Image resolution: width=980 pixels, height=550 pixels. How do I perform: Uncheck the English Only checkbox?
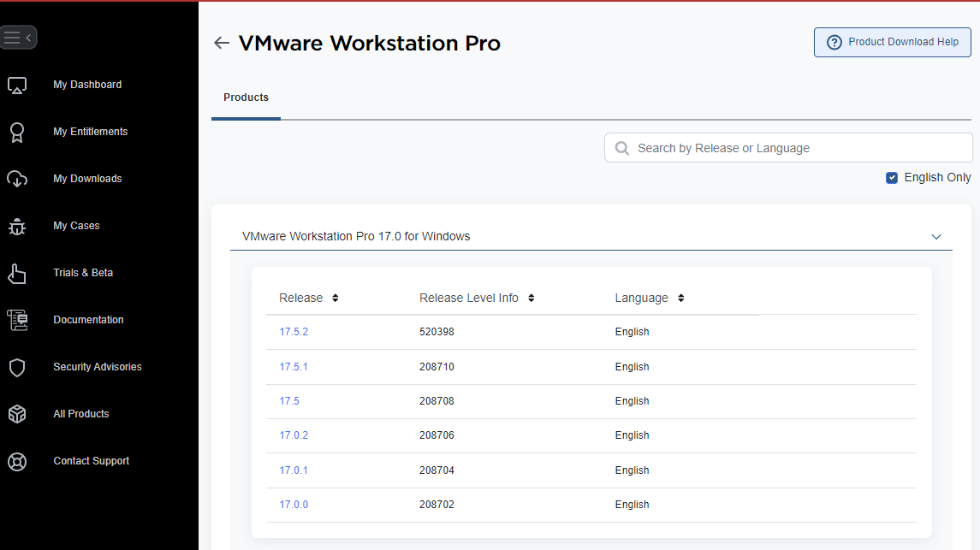pos(892,178)
